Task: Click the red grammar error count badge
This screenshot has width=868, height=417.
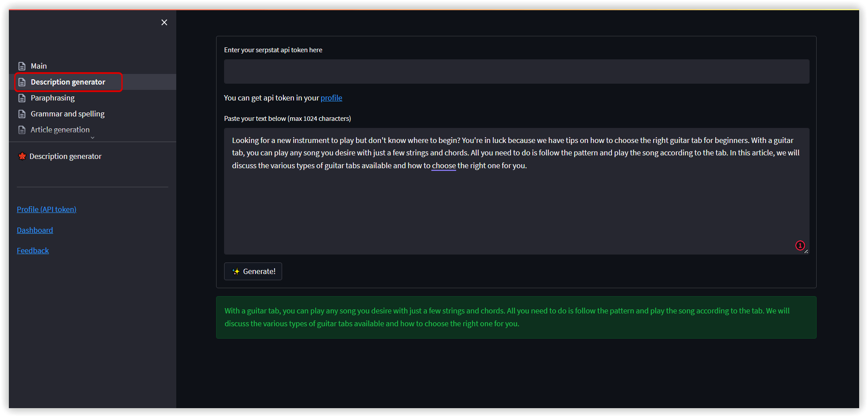Action: tap(800, 245)
